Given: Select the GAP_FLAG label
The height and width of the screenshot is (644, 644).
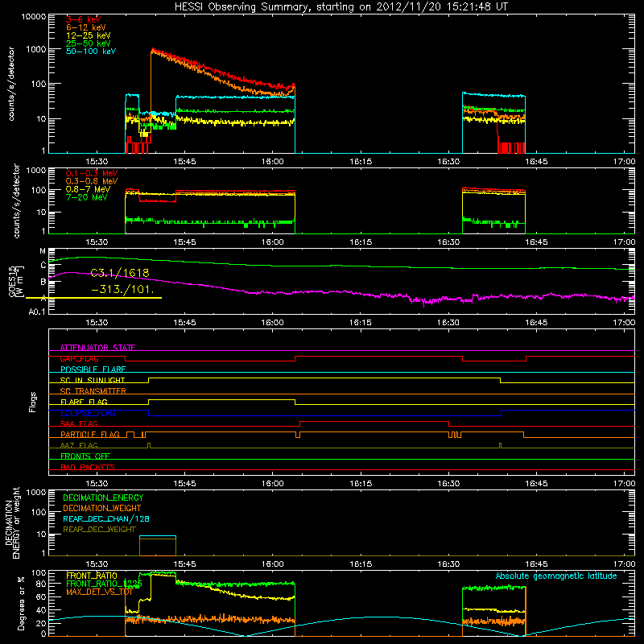Looking at the screenshot, I should point(79,358).
